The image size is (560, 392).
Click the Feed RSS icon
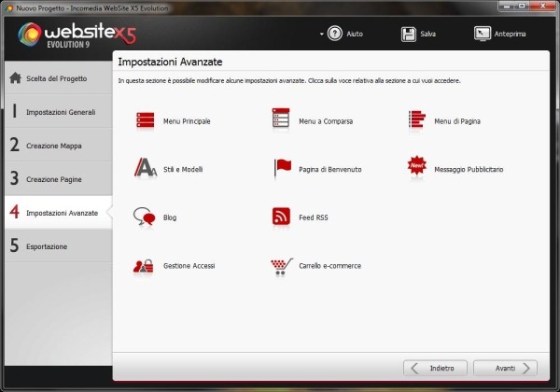(281, 217)
